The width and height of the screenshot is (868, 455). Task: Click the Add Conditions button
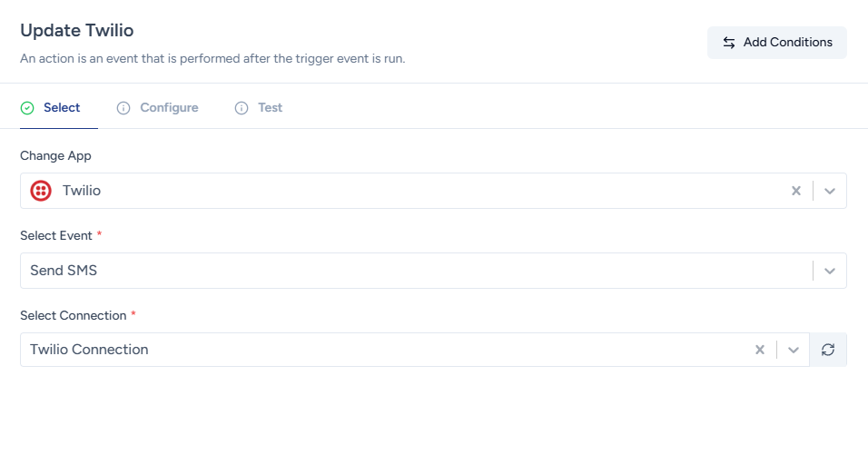click(x=776, y=43)
